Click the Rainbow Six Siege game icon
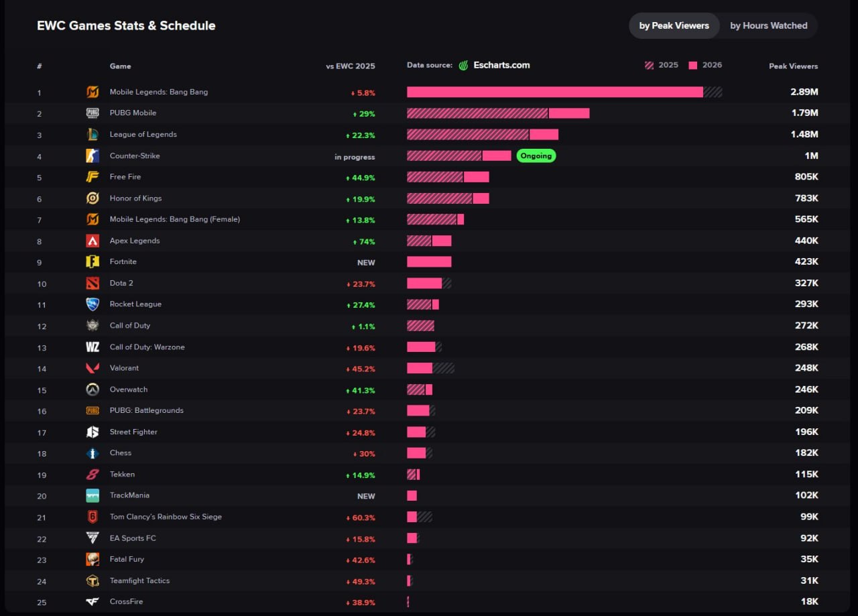This screenshot has width=858, height=616. 93,517
